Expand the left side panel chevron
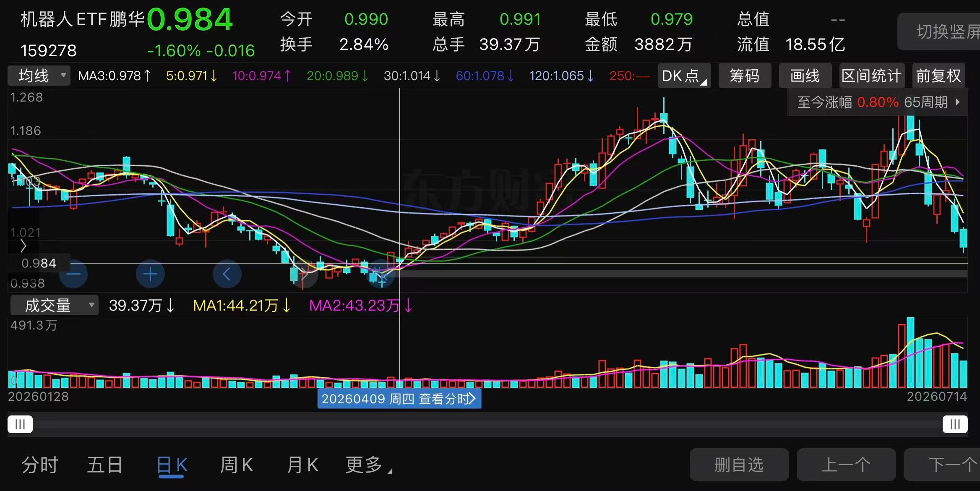 point(23,246)
